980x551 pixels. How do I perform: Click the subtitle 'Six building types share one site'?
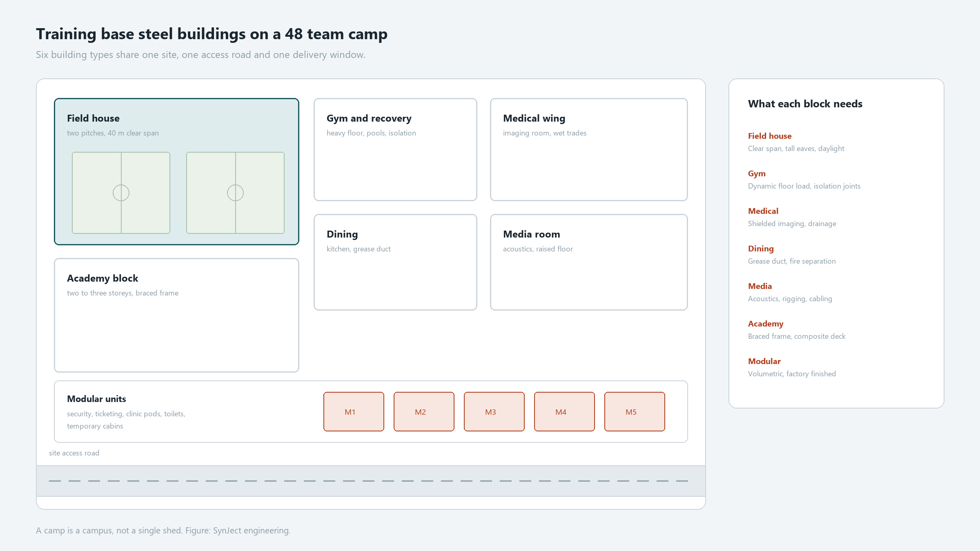(x=200, y=55)
